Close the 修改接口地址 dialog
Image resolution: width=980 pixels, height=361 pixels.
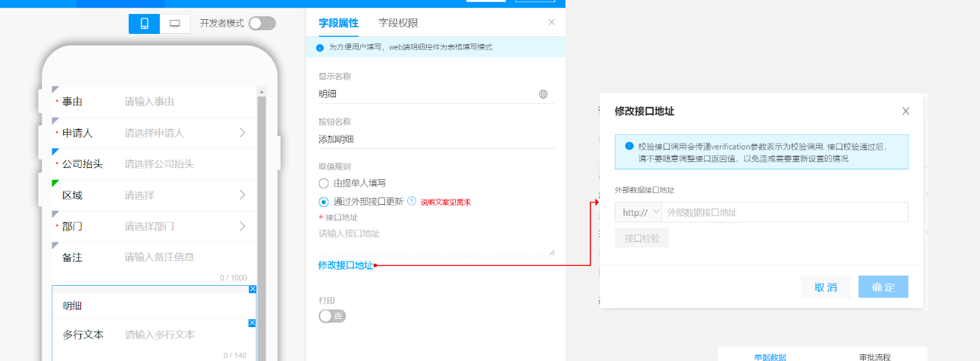pyautogui.click(x=906, y=111)
